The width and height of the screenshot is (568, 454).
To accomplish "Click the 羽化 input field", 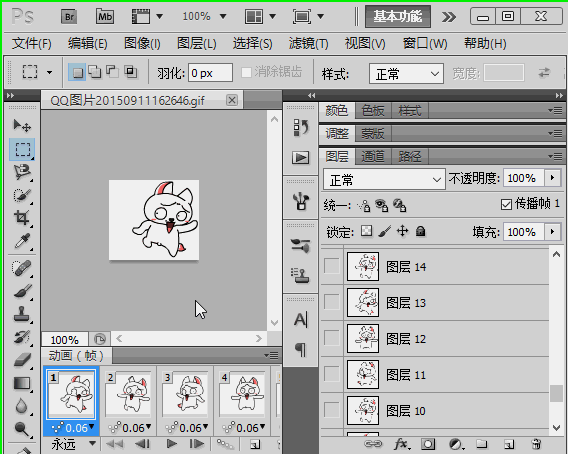I will pyautogui.click(x=210, y=73).
